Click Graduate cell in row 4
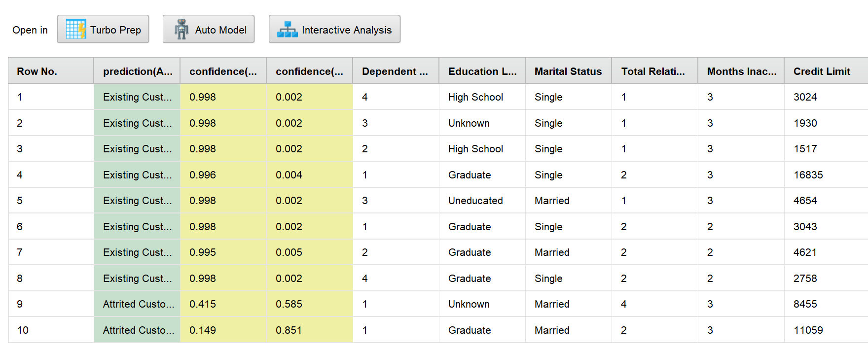Screen dimensions: 868x350 tap(482, 175)
